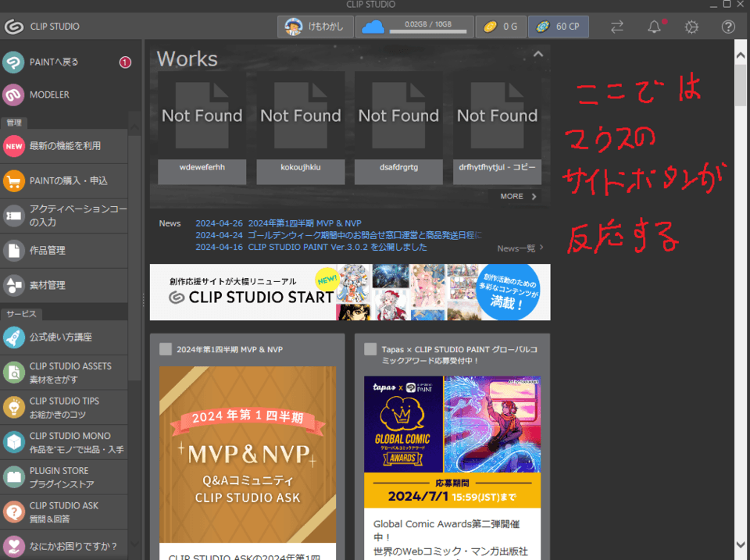Screen dimensions: 750x560
Task: Open the 60 CP Clippy points balance
Action: coord(558,27)
